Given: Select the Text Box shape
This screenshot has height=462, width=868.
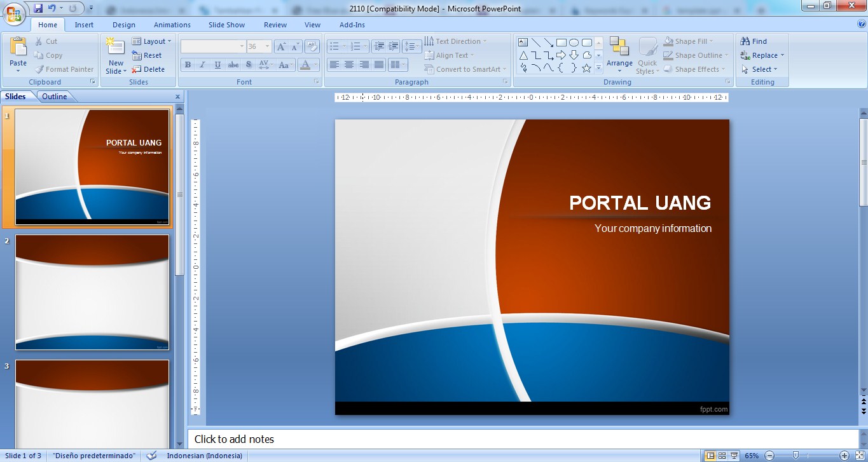Looking at the screenshot, I should 523,43.
